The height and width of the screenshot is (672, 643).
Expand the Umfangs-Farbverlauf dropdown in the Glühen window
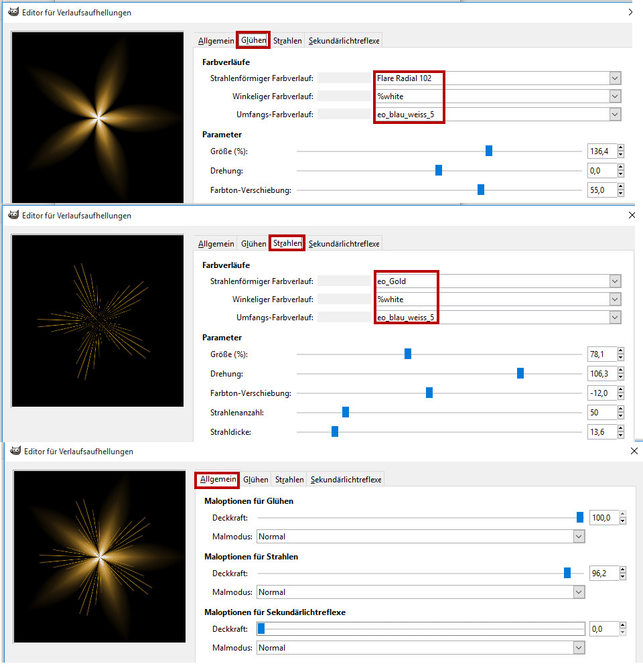tap(615, 114)
